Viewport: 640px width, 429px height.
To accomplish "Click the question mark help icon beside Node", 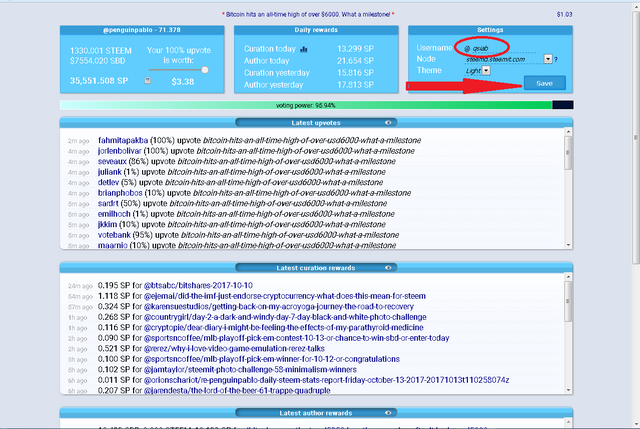I will pyautogui.click(x=556, y=60).
